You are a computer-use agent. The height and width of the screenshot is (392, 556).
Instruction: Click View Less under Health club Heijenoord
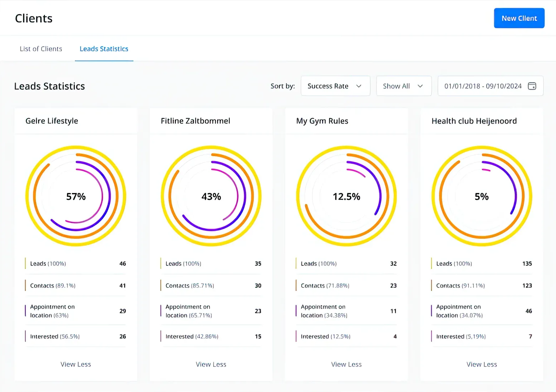click(481, 364)
